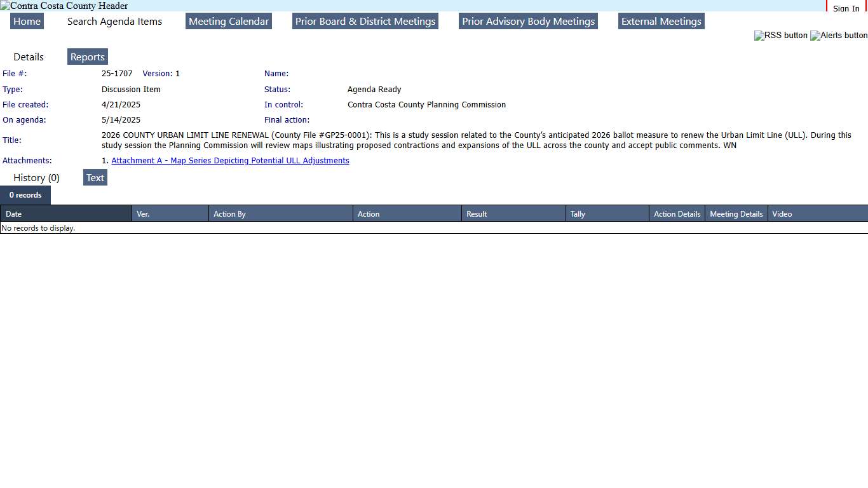
Task: Click the Ver. column header
Action: click(x=143, y=214)
